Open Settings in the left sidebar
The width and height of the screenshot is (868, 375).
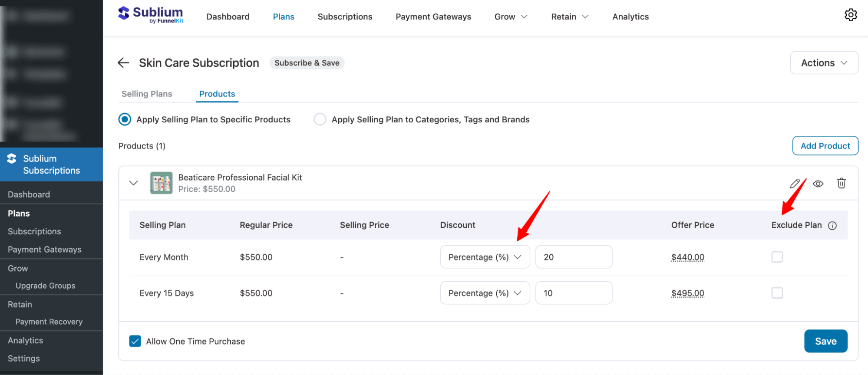pos(23,359)
